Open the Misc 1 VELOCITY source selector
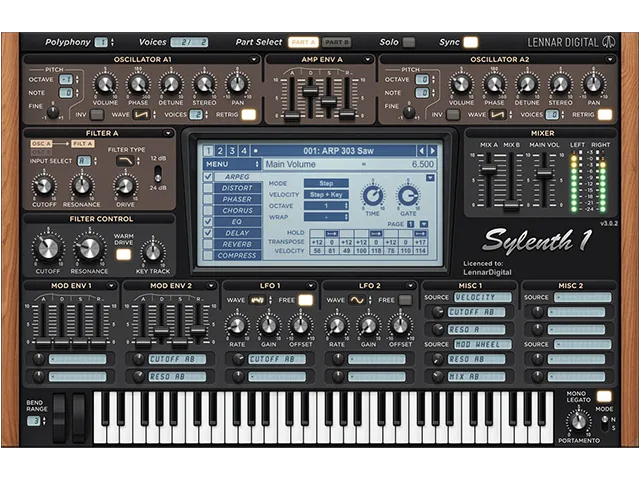 (x=483, y=298)
